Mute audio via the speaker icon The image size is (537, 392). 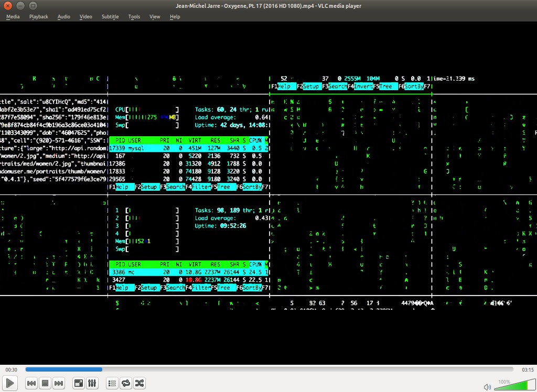487,387
